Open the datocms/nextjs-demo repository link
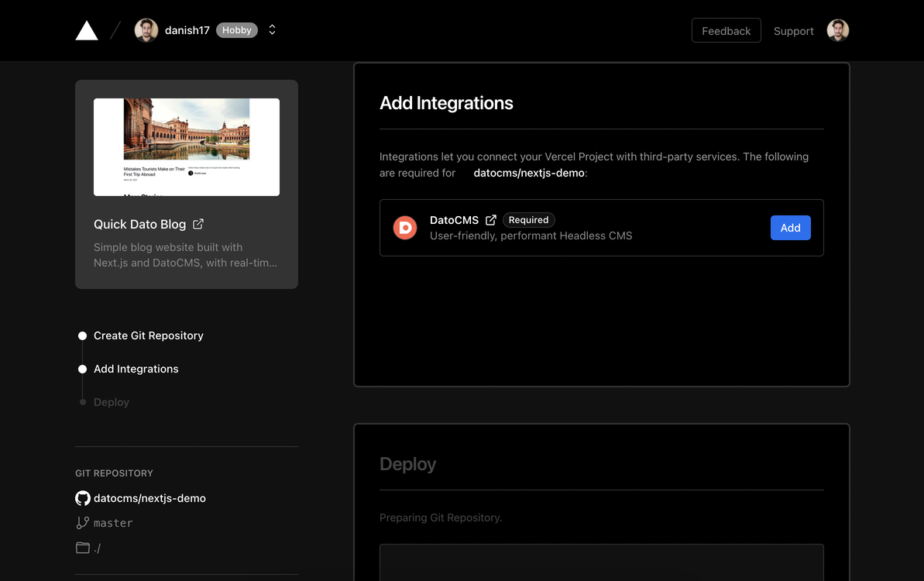The height and width of the screenshot is (581, 924). pos(149,499)
